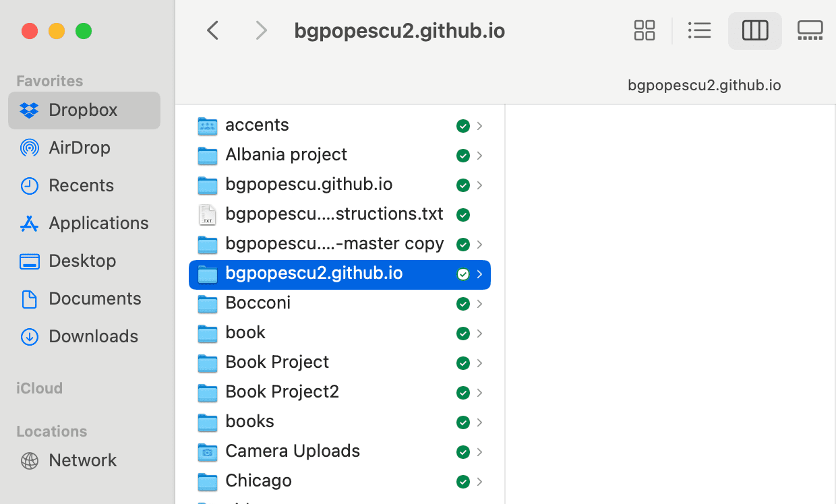This screenshot has width=836, height=504.
Task: Switch to icon grid view
Action: click(x=645, y=31)
